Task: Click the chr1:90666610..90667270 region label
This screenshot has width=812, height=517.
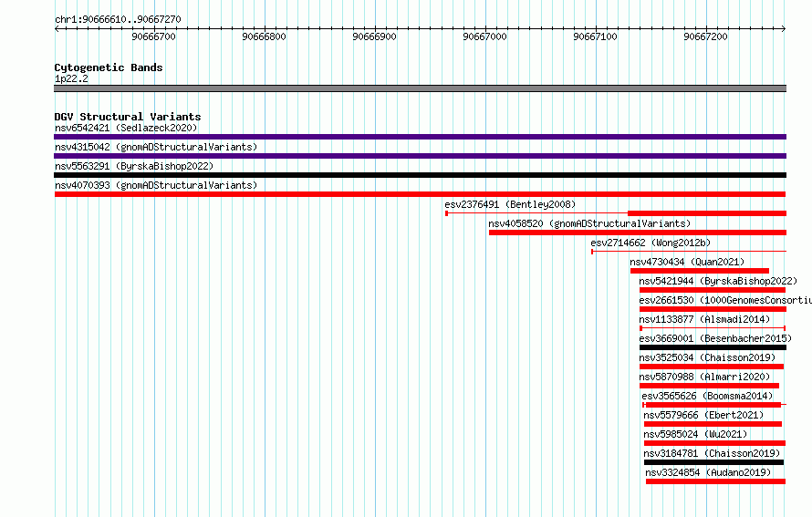Action: pos(118,20)
